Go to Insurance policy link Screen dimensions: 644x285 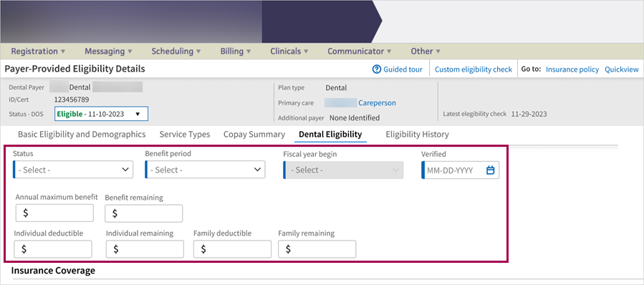572,69
